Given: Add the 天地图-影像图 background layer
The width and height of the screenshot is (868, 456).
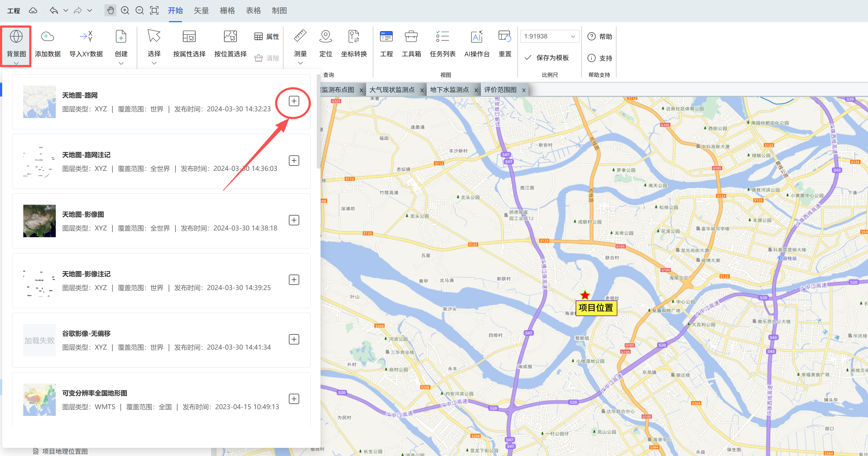Looking at the screenshot, I should coord(294,220).
